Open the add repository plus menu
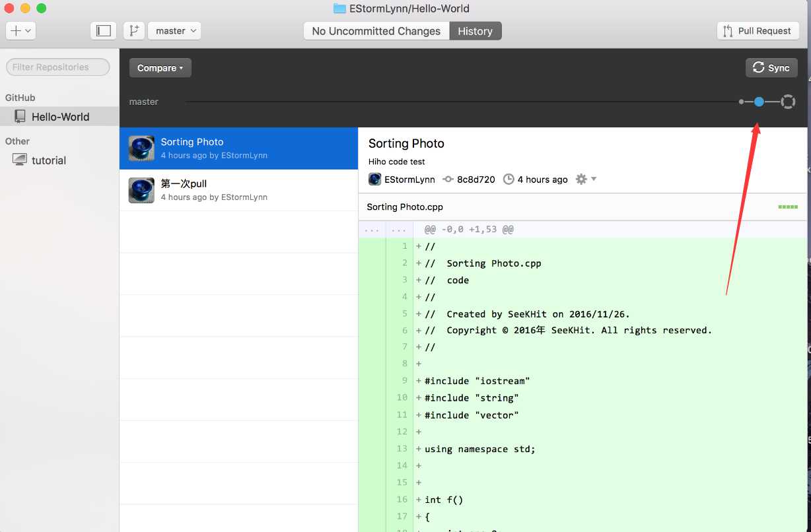This screenshot has height=532, width=811. pyautogui.click(x=20, y=30)
